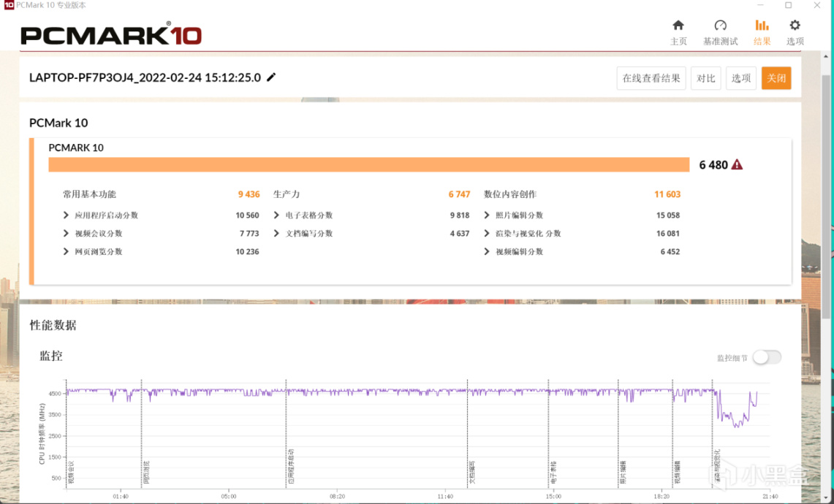This screenshot has width=834, height=504.
Task: Click the PCMark 10 title bar app icon
Action: pyautogui.click(x=9, y=5)
